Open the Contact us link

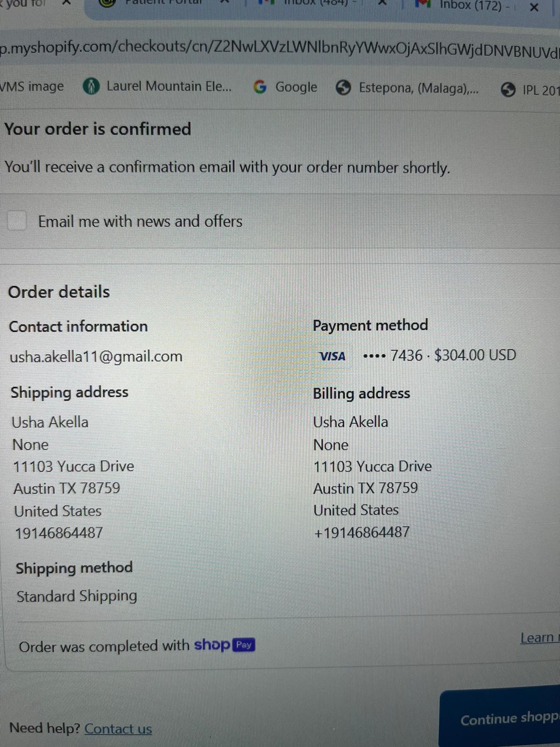click(118, 729)
